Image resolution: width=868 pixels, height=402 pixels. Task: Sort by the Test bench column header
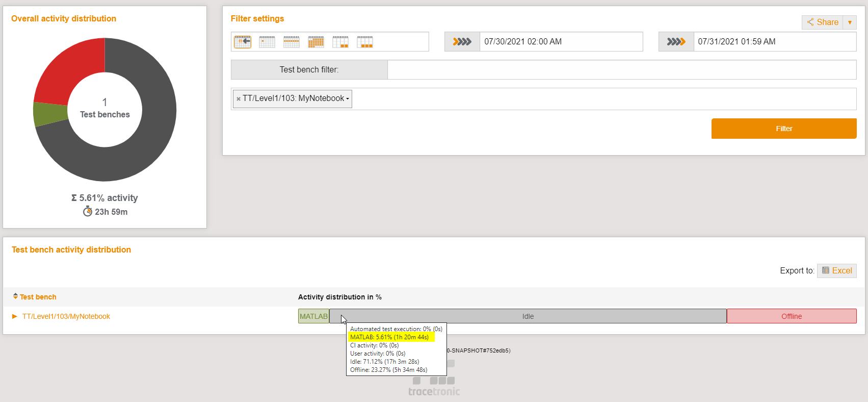(38, 297)
